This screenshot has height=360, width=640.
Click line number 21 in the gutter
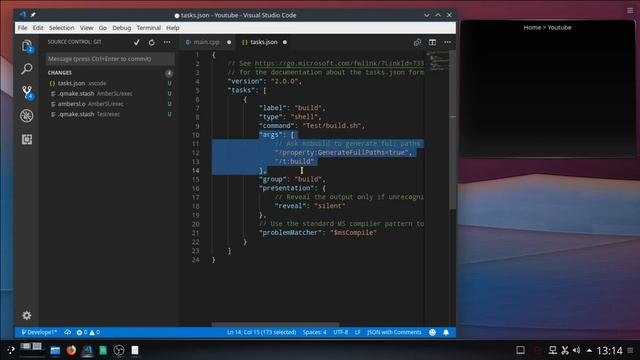coord(196,233)
